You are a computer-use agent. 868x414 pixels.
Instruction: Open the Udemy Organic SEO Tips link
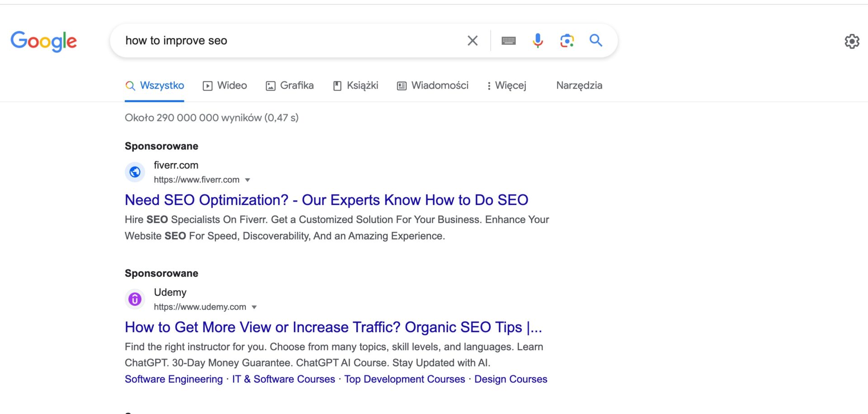(x=333, y=327)
